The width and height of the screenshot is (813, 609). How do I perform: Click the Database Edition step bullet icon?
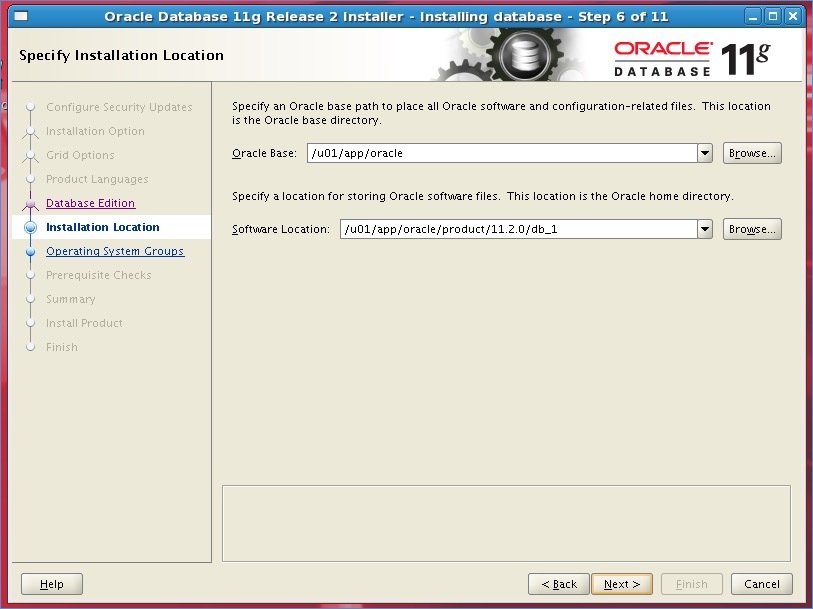point(30,204)
